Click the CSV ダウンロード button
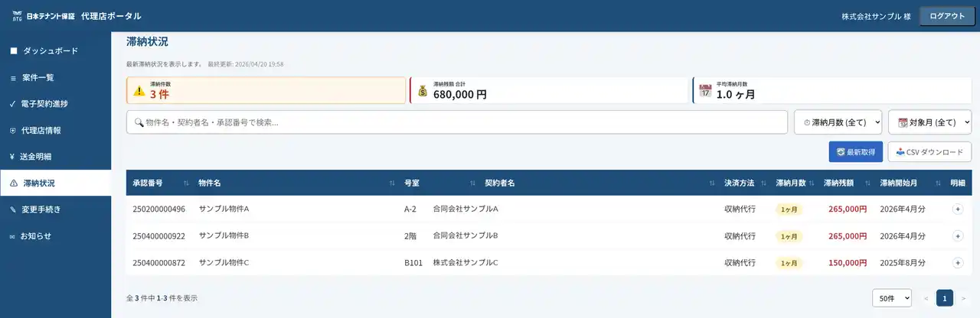Viewport: 980px width, 318px height. coord(929,152)
